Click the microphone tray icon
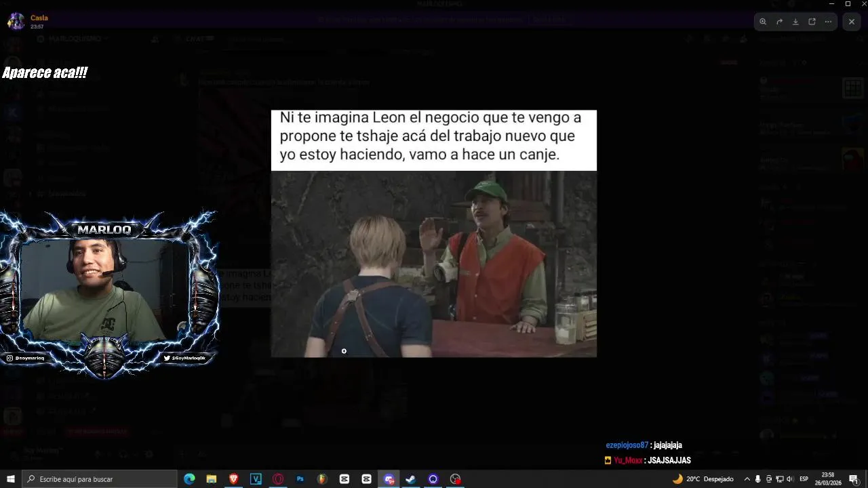Image resolution: width=868 pixels, height=488 pixels. click(758, 479)
